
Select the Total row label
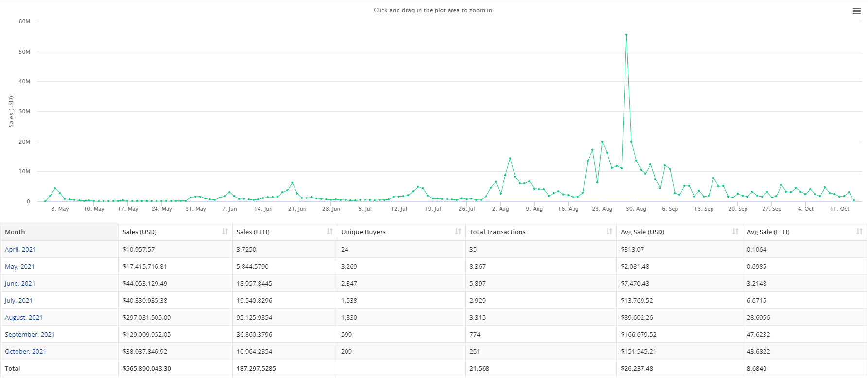coord(13,368)
